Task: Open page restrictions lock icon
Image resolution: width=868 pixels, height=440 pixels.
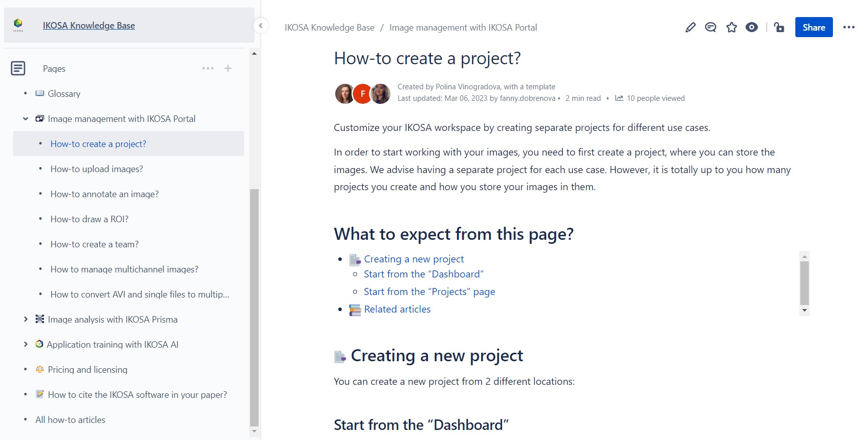Action: click(779, 28)
